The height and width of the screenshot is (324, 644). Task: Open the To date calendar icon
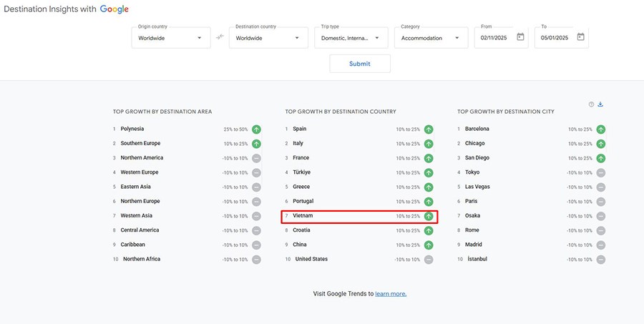tap(580, 37)
